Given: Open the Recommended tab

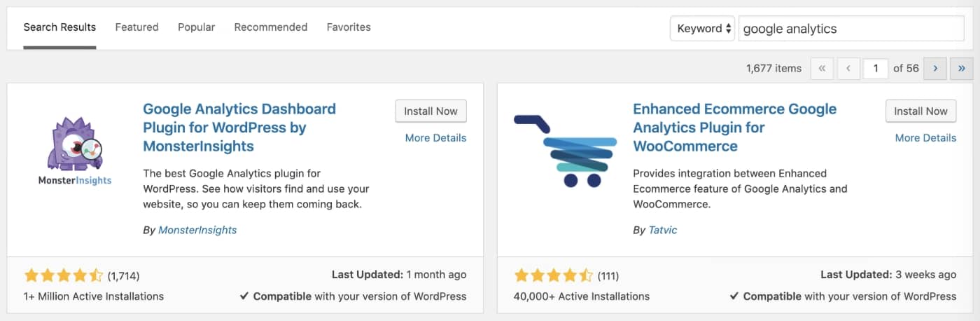Looking at the screenshot, I should point(271,27).
